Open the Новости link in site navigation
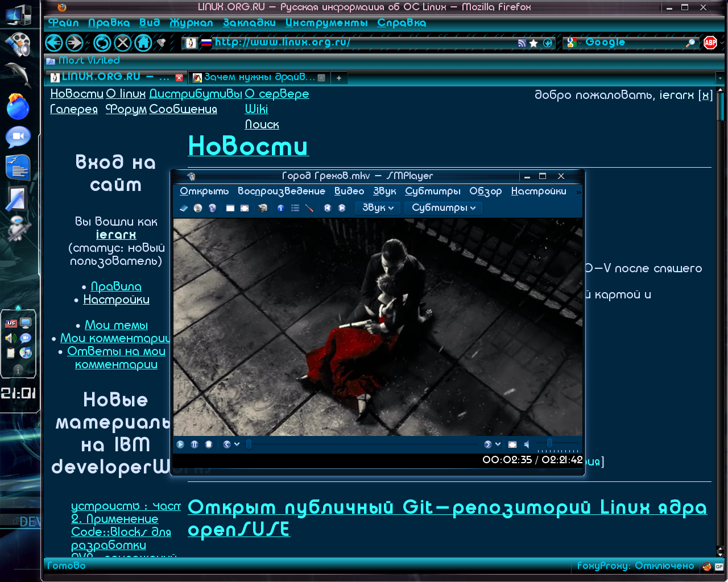 77,94
